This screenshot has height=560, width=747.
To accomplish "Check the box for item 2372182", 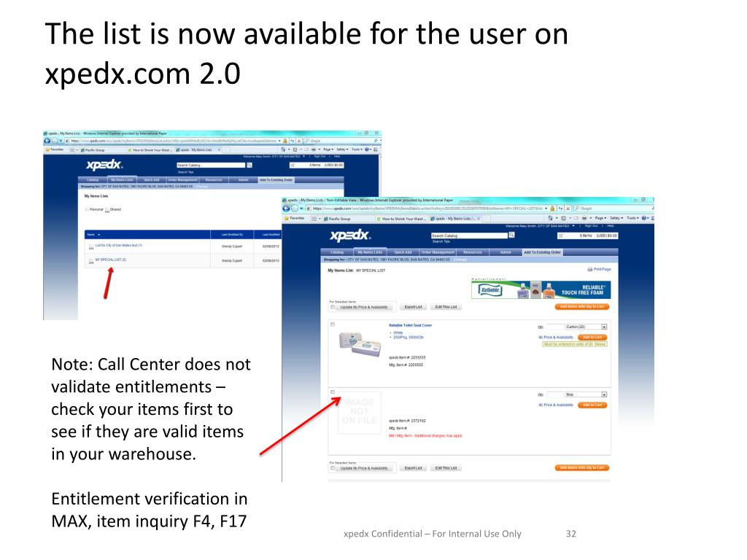I will click(333, 392).
